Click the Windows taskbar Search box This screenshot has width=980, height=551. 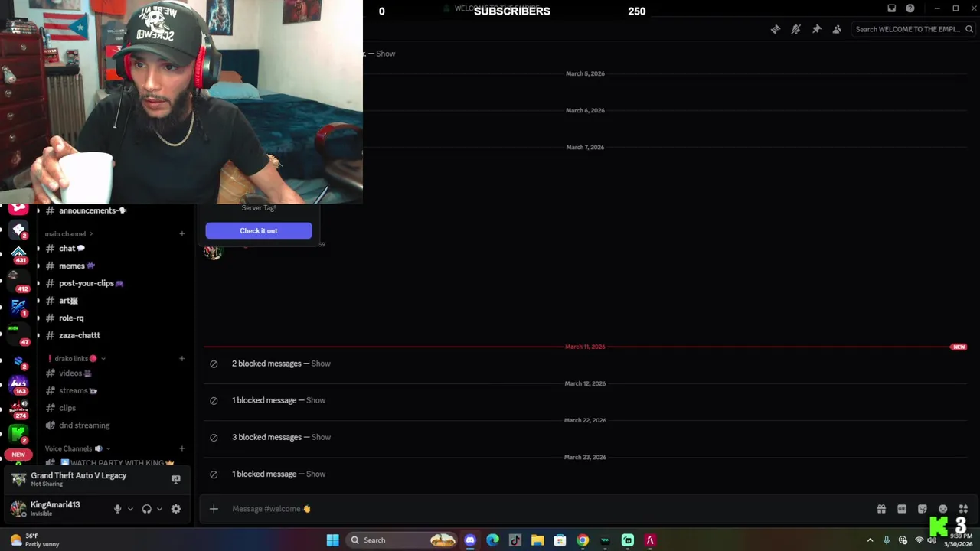[x=402, y=540]
